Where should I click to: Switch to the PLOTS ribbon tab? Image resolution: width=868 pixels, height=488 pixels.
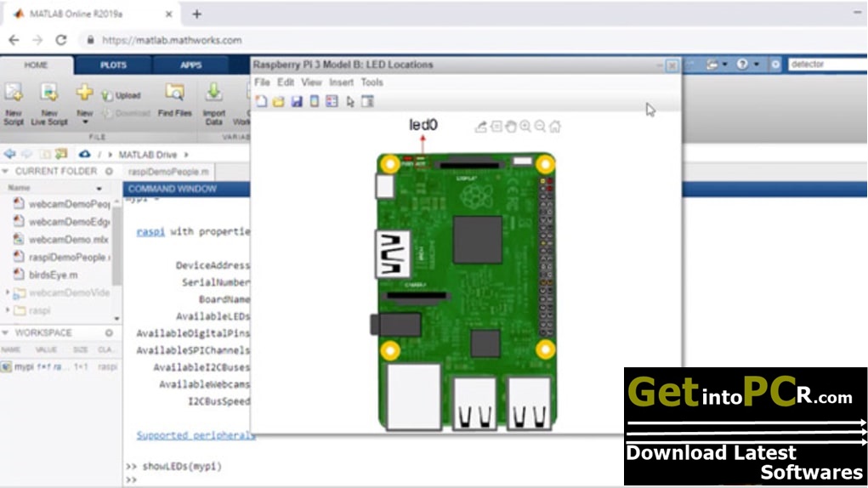[113, 65]
